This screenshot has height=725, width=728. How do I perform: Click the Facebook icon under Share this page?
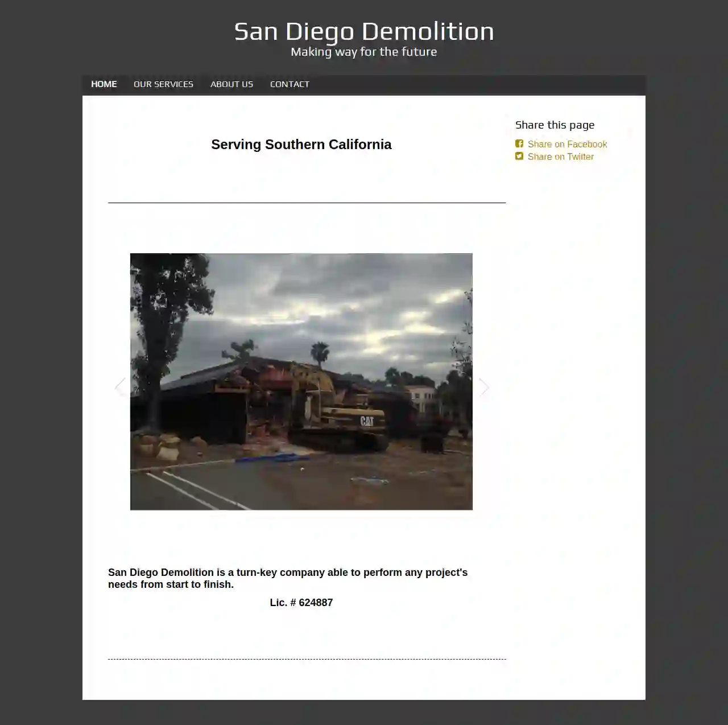tap(519, 144)
